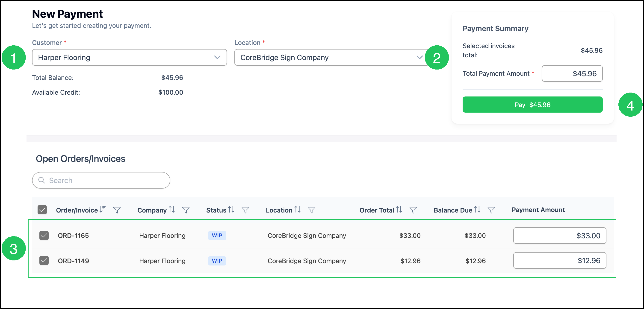The width and height of the screenshot is (644, 309).
Task: Open the Order Total column filter
Action: pos(413,210)
